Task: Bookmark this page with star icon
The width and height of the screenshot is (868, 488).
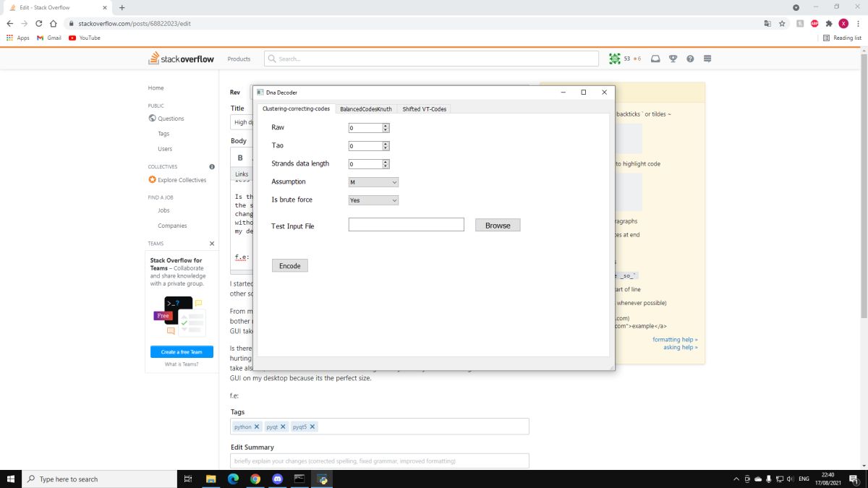Action: pos(782,23)
